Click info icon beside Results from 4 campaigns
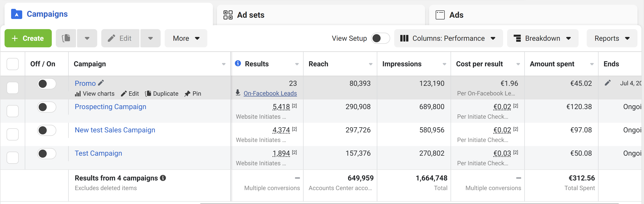The image size is (644, 204). tap(163, 178)
